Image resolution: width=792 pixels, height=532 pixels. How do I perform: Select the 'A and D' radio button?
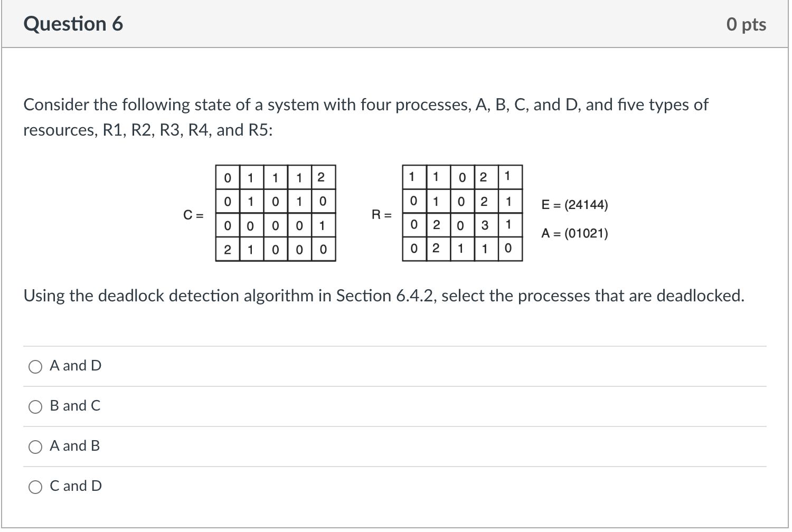click(x=35, y=366)
